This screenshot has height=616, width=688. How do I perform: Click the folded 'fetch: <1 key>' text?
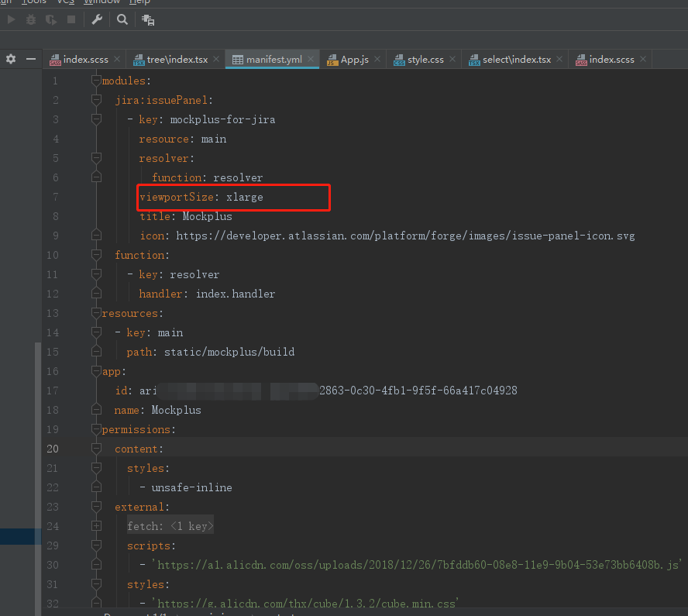point(170,525)
